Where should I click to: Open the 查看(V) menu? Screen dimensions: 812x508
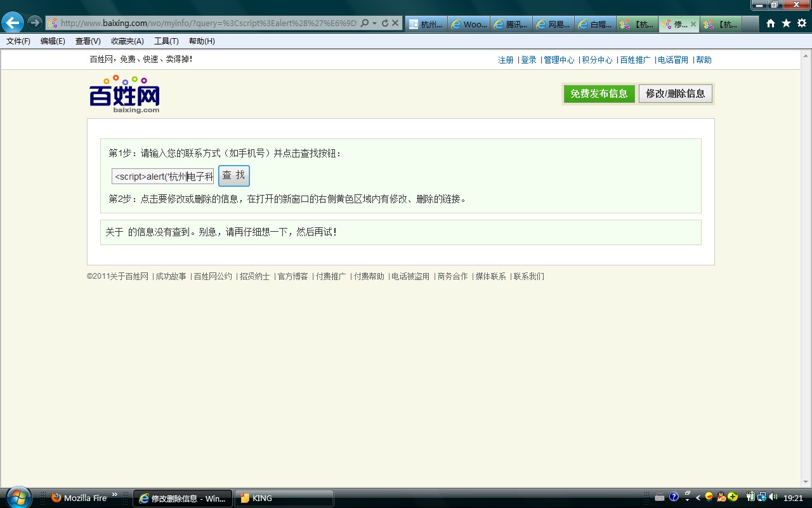pyautogui.click(x=88, y=41)
